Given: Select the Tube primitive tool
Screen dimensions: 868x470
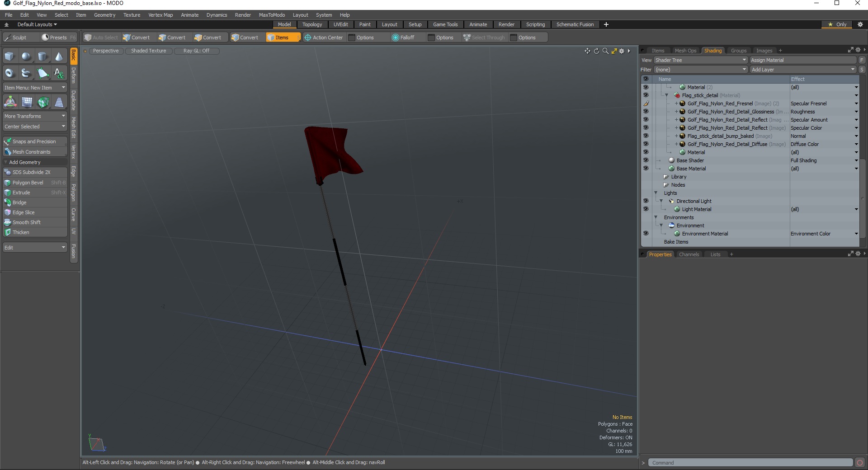Looking at the screenshot, I should point(26,73).
